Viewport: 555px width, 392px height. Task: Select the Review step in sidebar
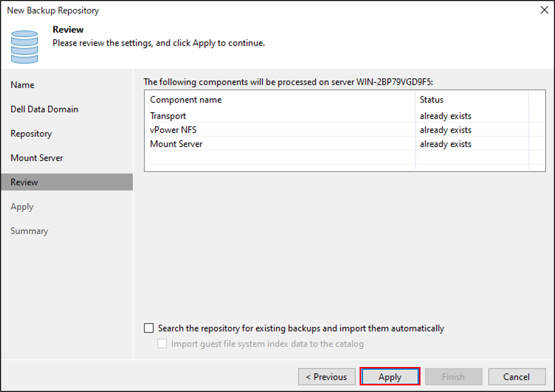[x=25, y=182]
